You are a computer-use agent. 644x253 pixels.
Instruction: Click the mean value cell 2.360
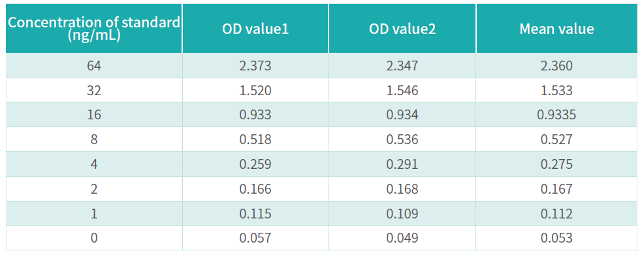(x=557, y=66)
